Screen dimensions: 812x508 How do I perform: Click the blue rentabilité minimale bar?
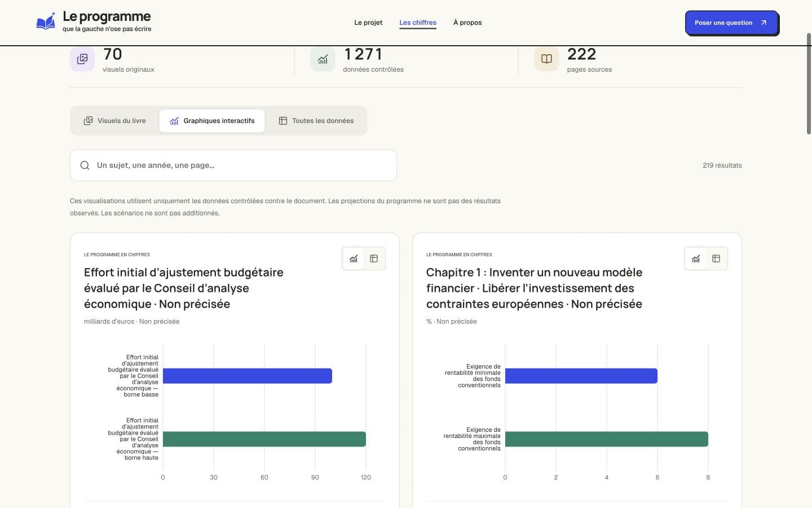(581, 376)
